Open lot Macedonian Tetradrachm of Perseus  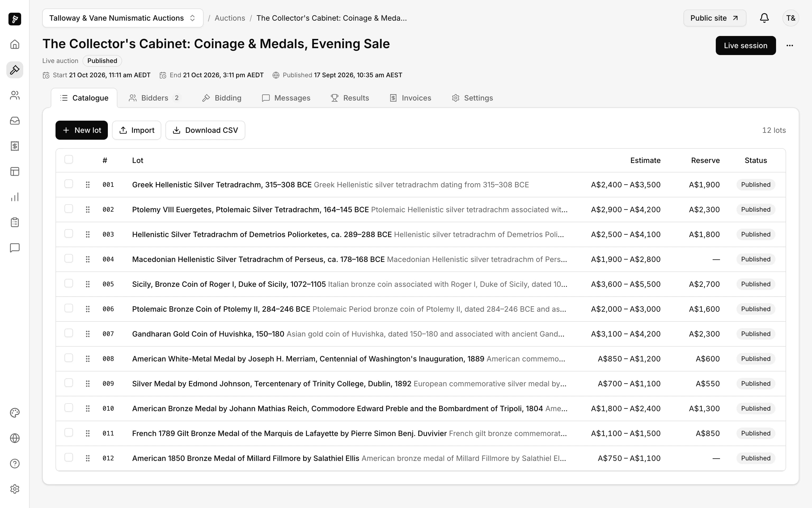pos(258,259)
